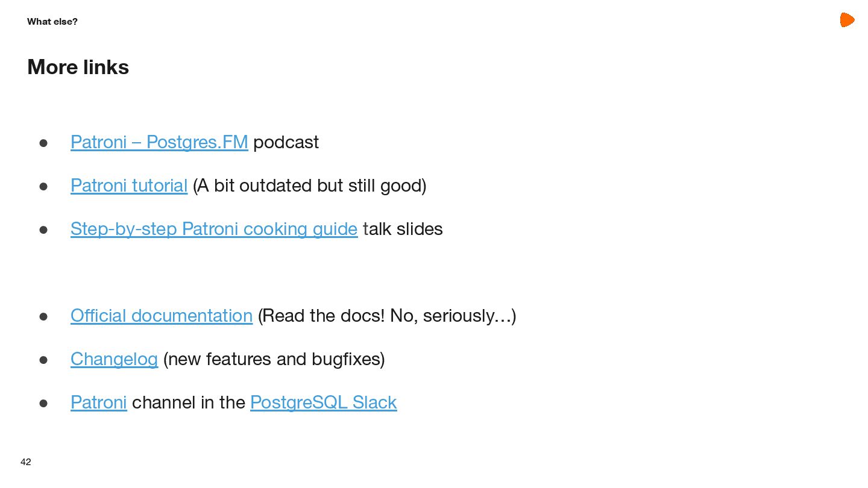Click the 'What else?' section header
868x488 pixels.
click(52, 22)
